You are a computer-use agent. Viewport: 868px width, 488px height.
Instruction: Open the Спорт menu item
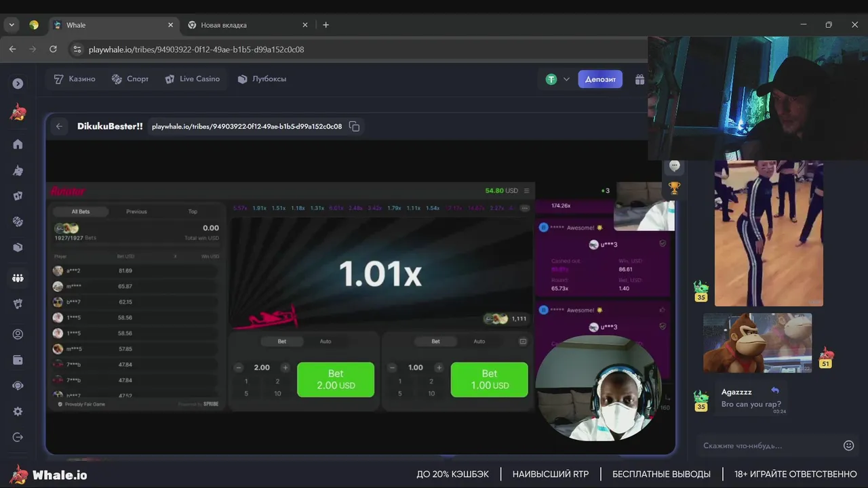pyautogui.click(x=130, y=79)
